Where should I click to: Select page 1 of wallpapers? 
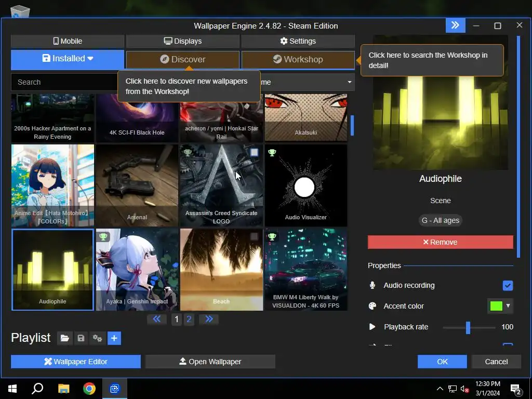coord(177,319)
